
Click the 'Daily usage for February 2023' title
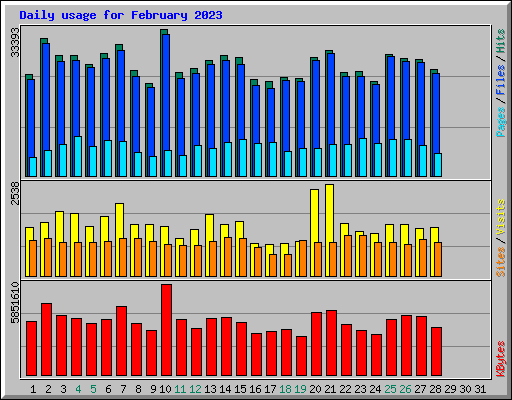coord(121,15)
